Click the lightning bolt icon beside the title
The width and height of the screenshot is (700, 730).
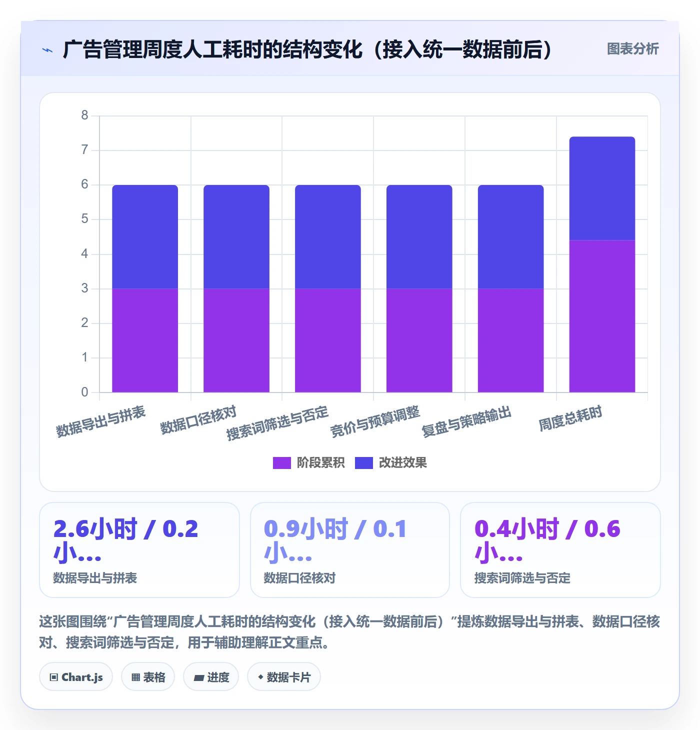[x=47, y=50]
